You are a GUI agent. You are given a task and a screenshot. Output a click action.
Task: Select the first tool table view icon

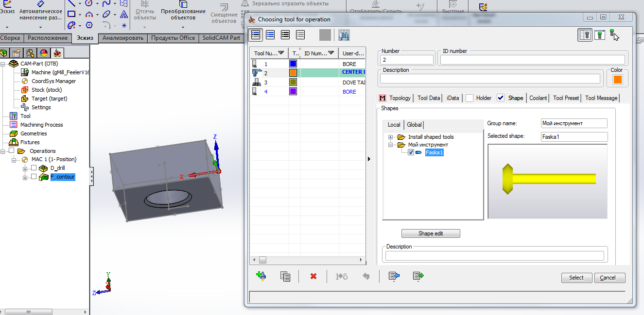click(x=256, y=34)
